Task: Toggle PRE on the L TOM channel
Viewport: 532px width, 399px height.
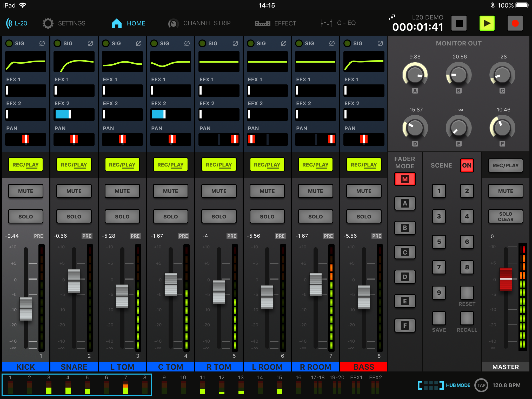Action: point(135,236)
